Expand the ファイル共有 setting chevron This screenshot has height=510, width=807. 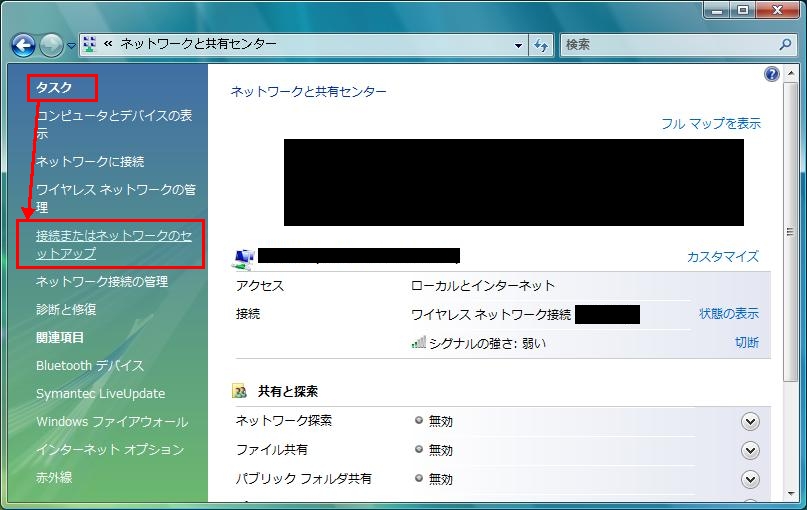751,450
